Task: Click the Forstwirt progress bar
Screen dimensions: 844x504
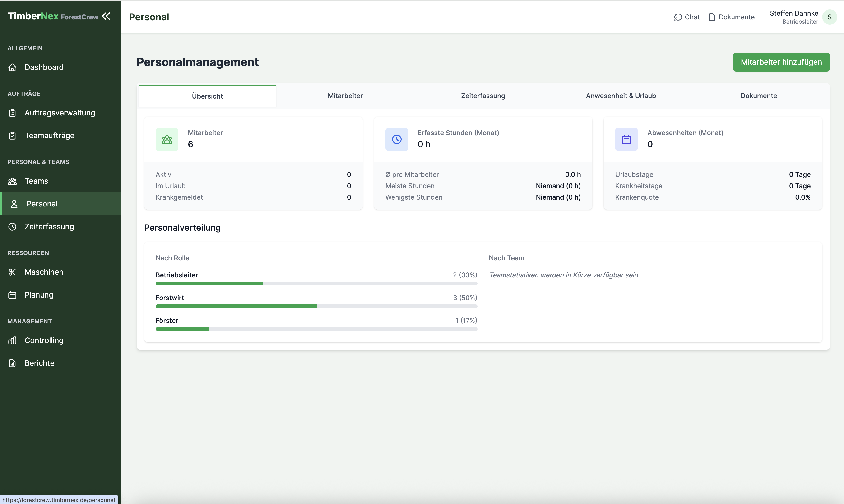Action: click(x=316, y=306)
